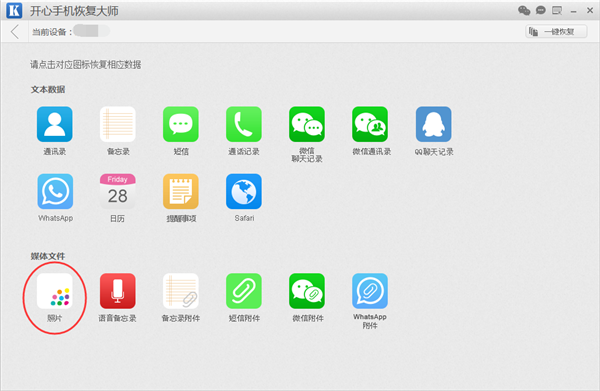Open 短信附件 message attachments icon
The height and width of the screenshot is (391, 600).
(244, 291)
